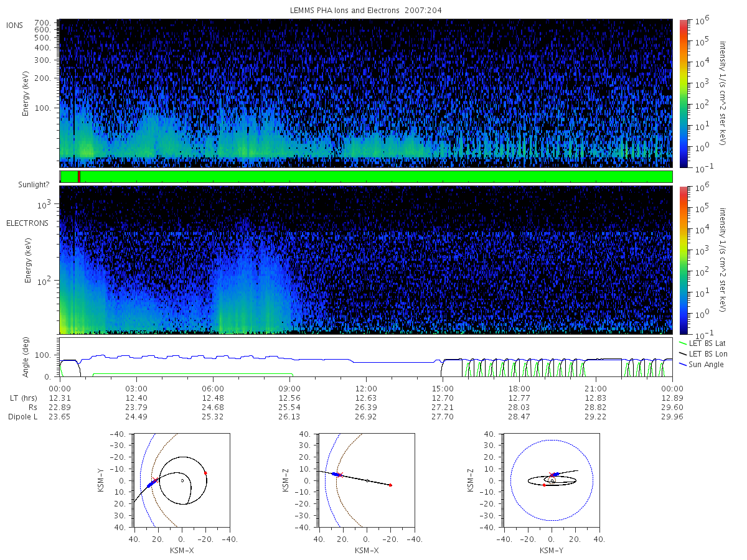The height and width of the screenshot is (560, 747).
Task: Click the 'Dipole L' row label
Action: coord(22,417)
